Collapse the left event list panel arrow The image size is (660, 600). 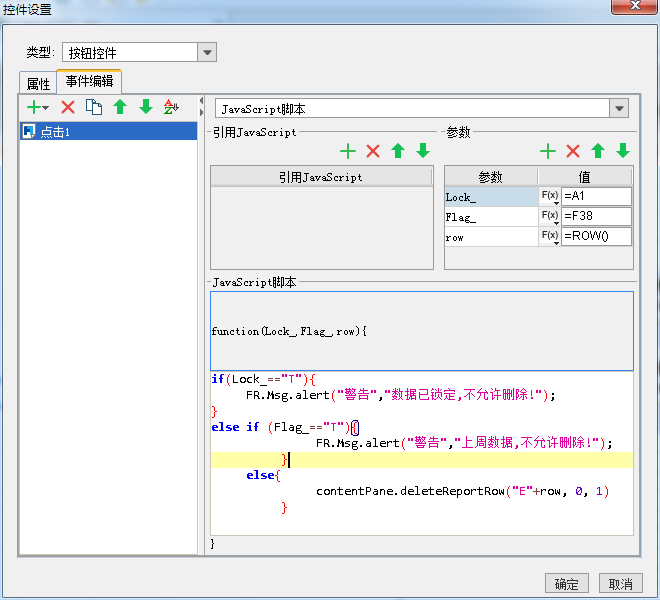tap(201, 101)
